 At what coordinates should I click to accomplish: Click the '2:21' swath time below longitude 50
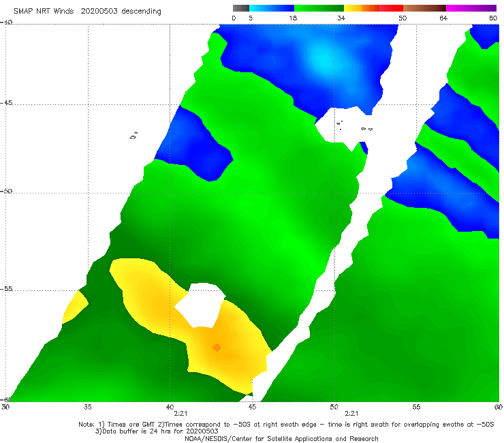point(351,414)
